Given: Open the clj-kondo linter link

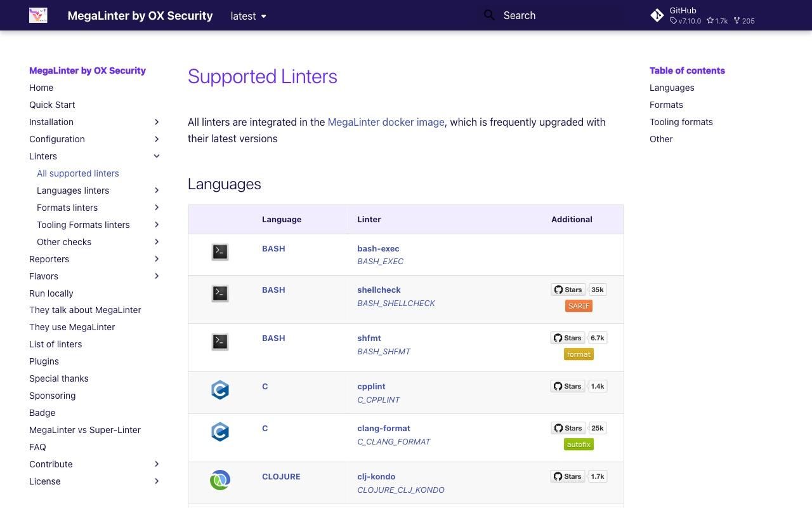Looking at the screenshot, I should click(x=376, y=476).
